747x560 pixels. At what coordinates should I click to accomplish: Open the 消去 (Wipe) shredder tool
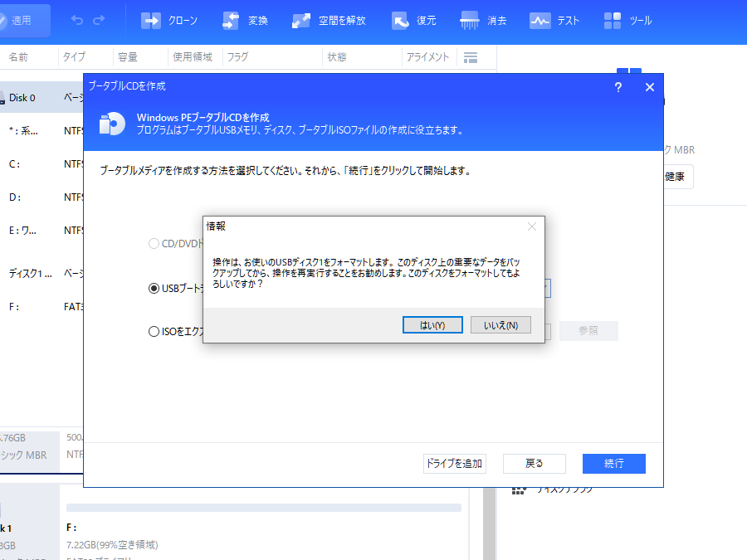[469, 21]
